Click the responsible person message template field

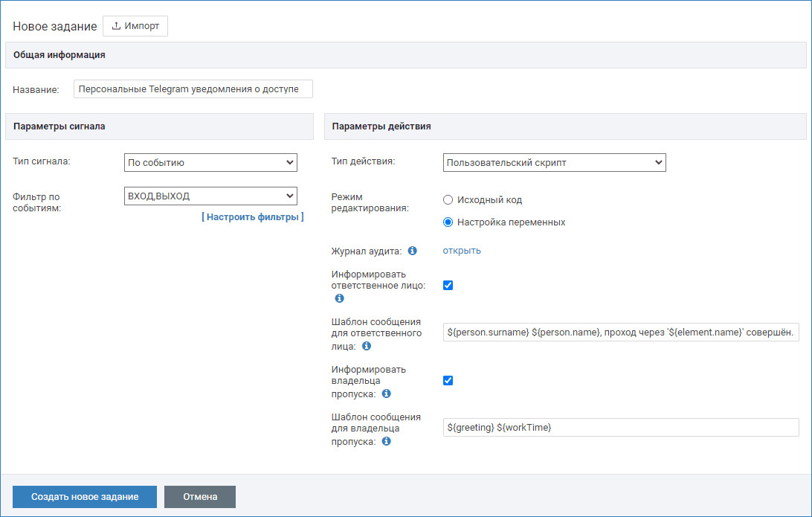[x=620, y=333]
